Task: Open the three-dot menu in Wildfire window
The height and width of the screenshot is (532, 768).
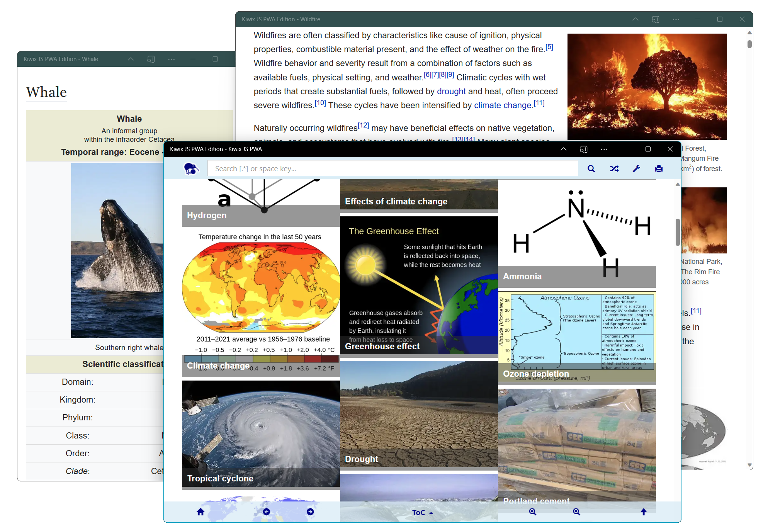Action: tap(676, 19)
